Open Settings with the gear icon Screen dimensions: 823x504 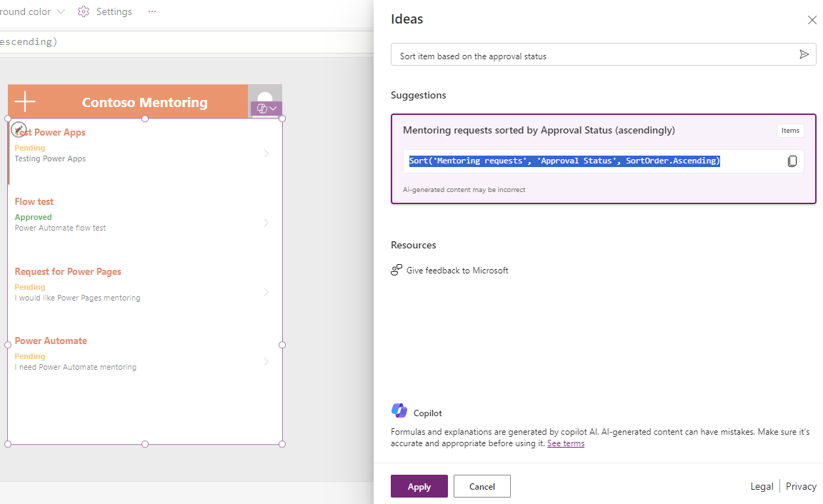(x=84, y=11)
